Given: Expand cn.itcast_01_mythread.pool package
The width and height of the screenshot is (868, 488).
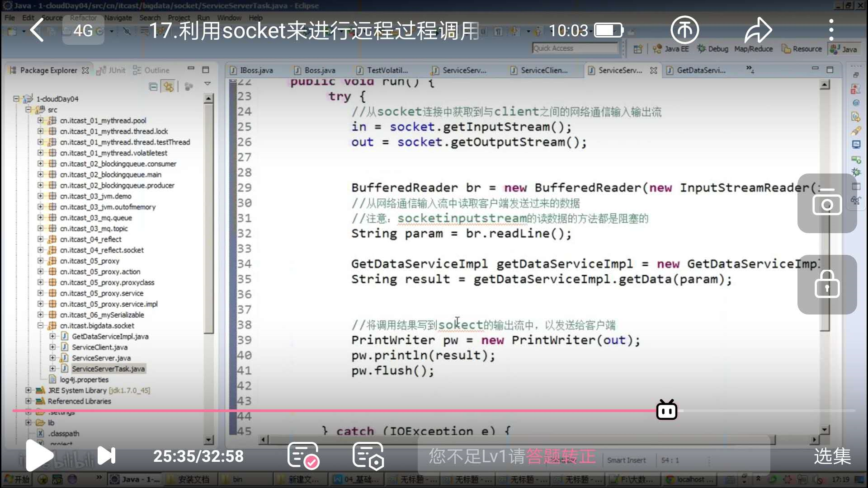Looking at the screenshot, I should [x=40, y=120].
